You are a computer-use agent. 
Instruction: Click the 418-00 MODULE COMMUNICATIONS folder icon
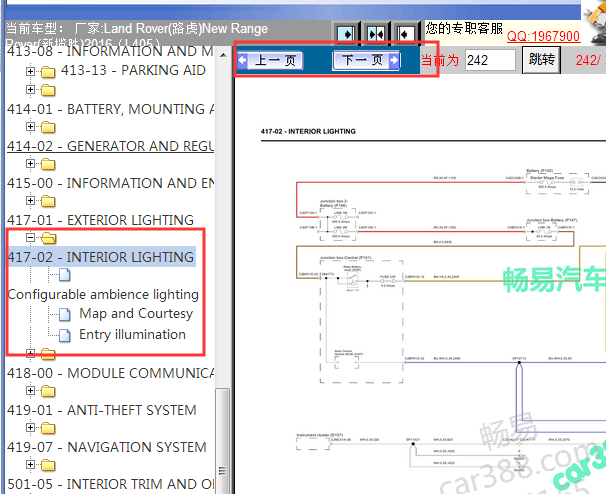48,354
